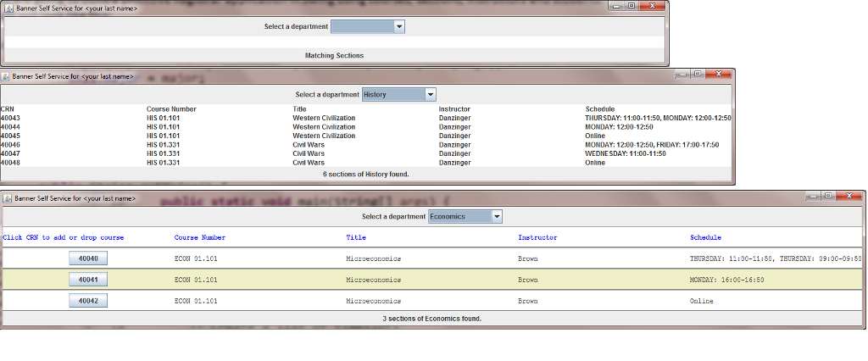Minimize the History window
This screenshot has height=361, width=868.
pyautogui.click(x=684, y=74)
